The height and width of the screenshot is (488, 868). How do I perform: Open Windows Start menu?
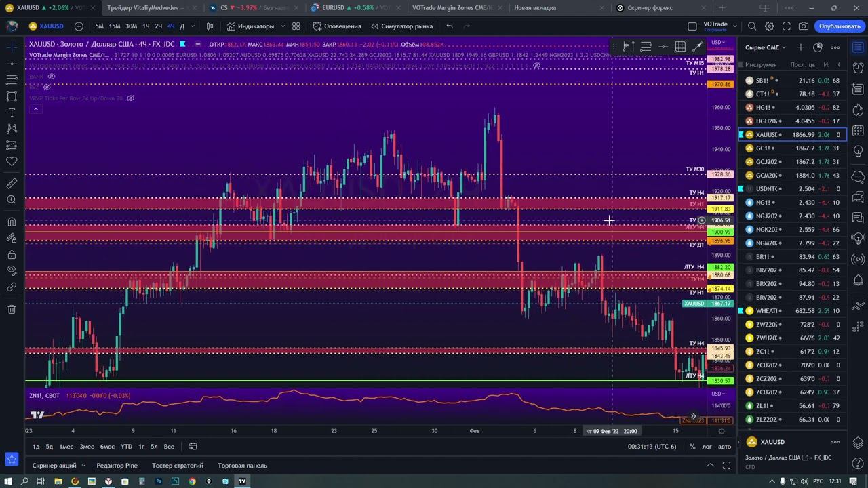[8, 481]
